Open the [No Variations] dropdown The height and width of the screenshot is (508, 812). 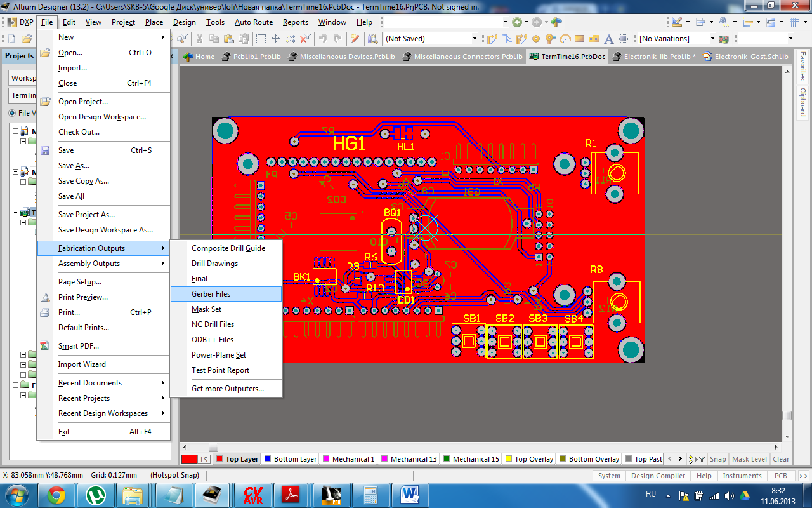coord(712,39)
